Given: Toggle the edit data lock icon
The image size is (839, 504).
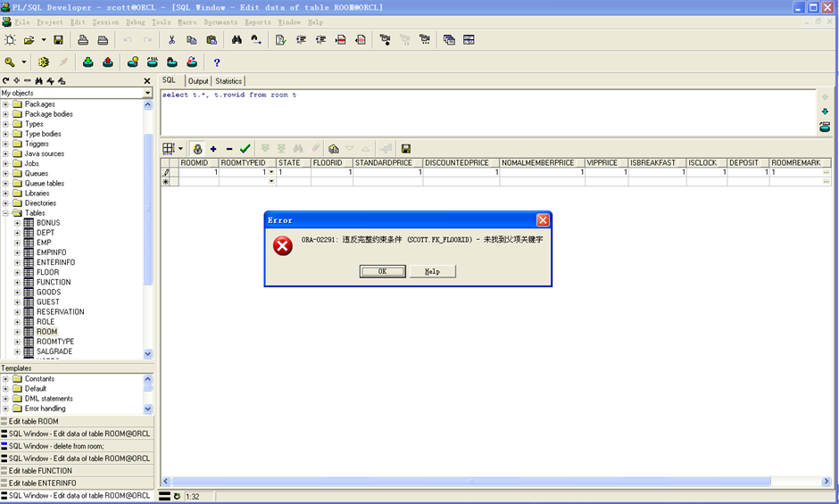Looking at the screenshot, I should 197,149.
